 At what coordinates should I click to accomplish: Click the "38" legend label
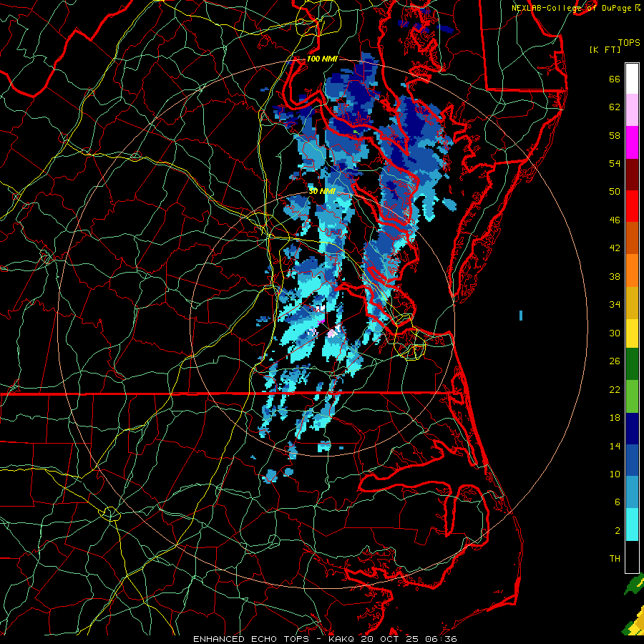tap(615, 276)
